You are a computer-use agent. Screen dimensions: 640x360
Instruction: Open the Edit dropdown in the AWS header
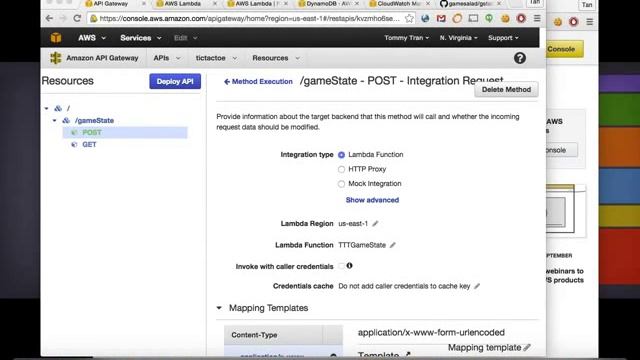186,38
